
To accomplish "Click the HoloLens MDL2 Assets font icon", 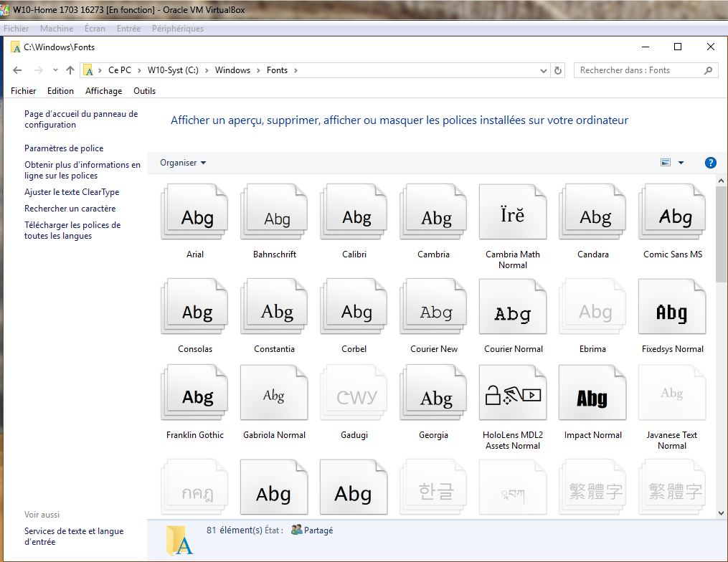I will coord(513,392).
